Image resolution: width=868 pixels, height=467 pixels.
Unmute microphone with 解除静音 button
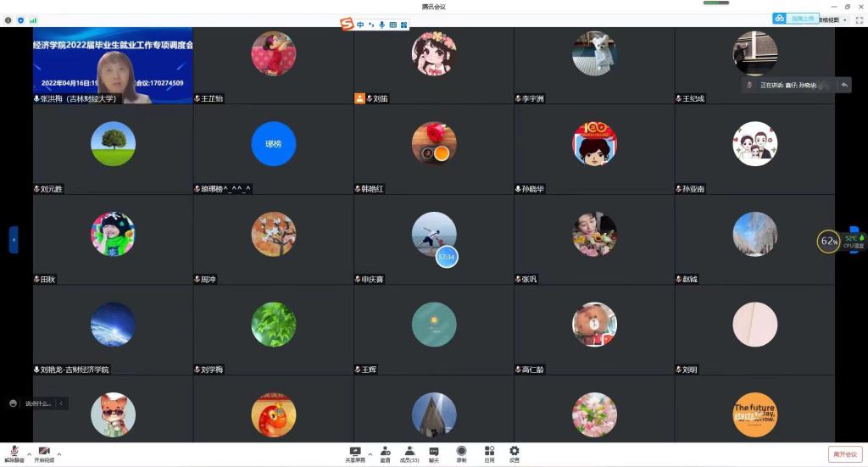14,453
